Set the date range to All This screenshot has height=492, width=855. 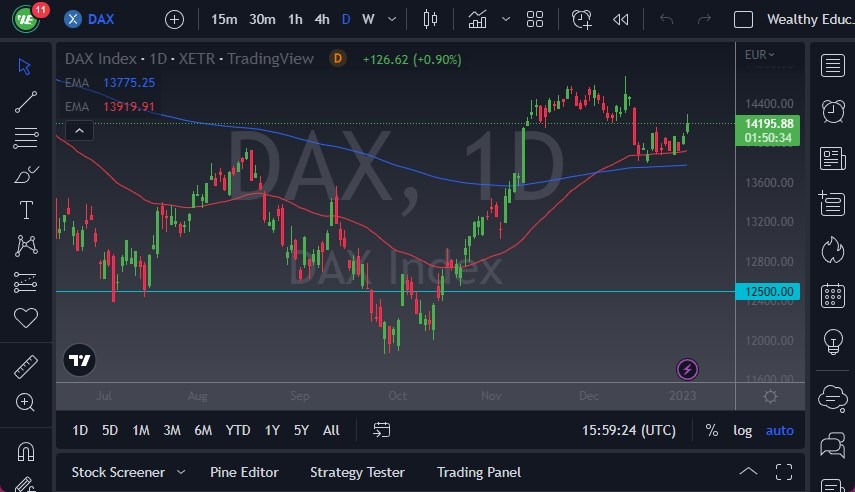(331, 430)
